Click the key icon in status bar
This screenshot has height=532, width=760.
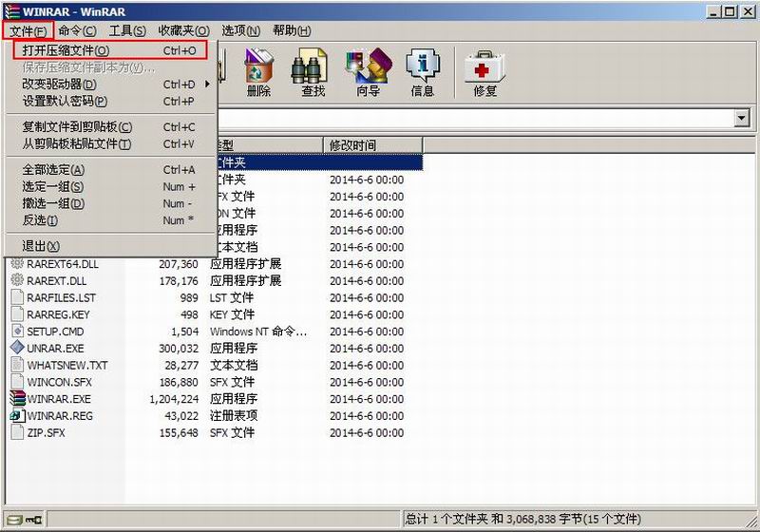34,520
